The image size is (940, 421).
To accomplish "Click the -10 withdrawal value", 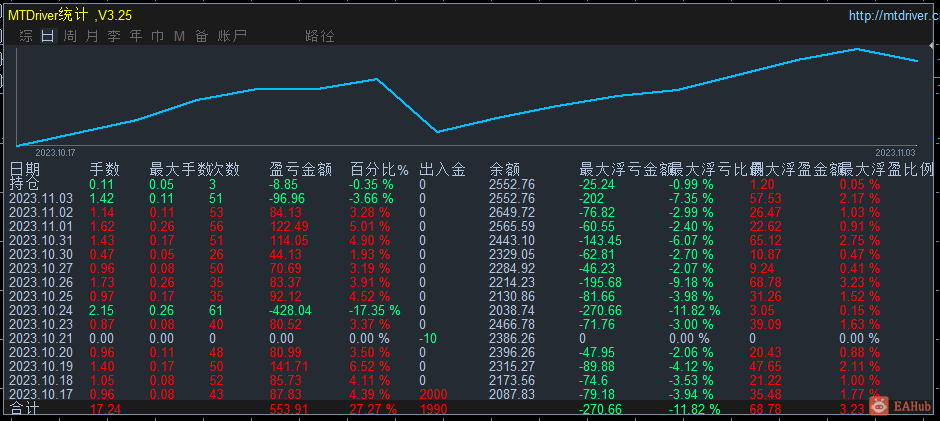I will tap(428, 338).
